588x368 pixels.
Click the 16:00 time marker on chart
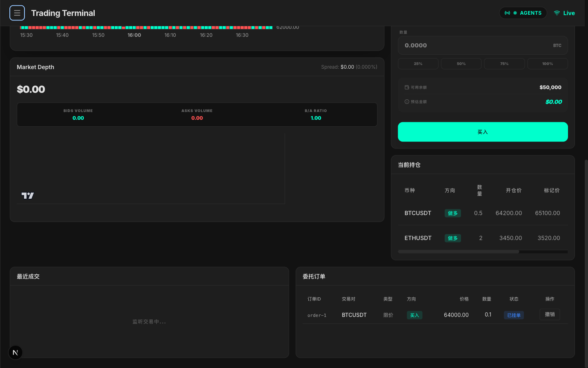(x=134, y=35)
